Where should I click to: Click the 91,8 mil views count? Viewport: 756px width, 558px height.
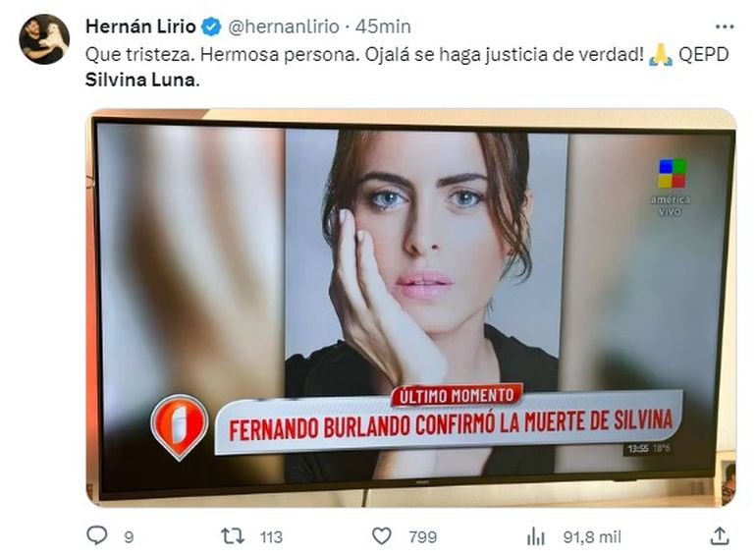(x=593, y=536)
